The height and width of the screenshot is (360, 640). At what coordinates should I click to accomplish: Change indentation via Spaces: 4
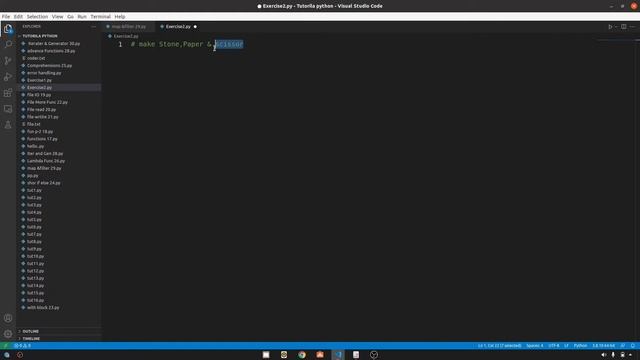[534, 346]
